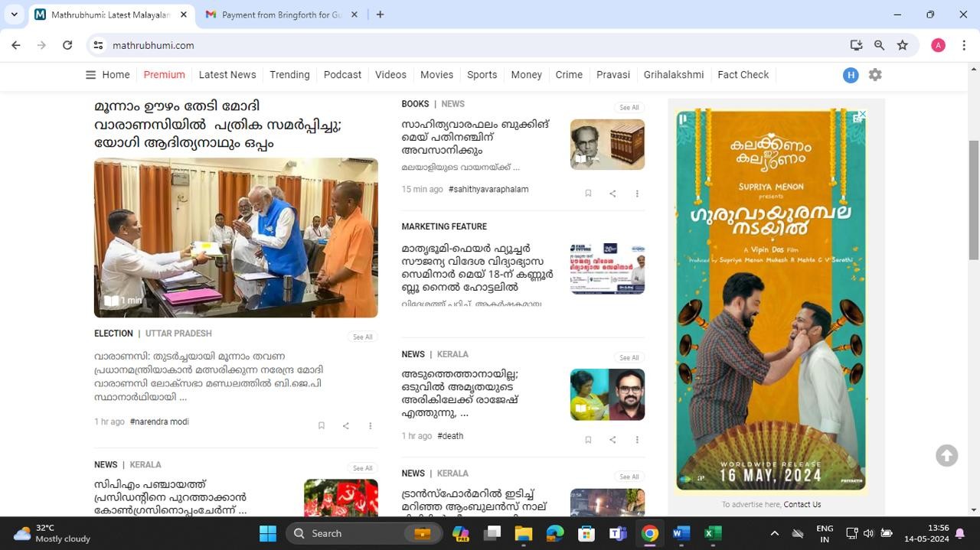Click the blue H profile icon
This screenshot has height=550, width=980.
point(850,75)
